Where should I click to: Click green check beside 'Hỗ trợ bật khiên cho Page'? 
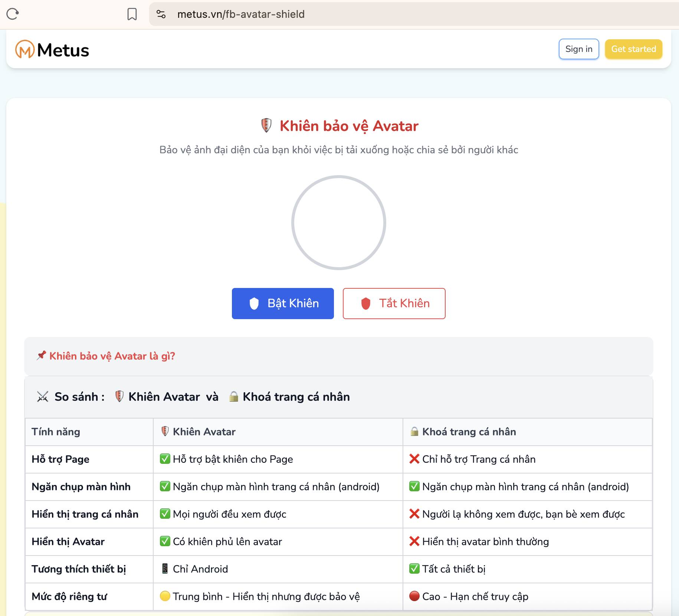[x=165, y=459]
